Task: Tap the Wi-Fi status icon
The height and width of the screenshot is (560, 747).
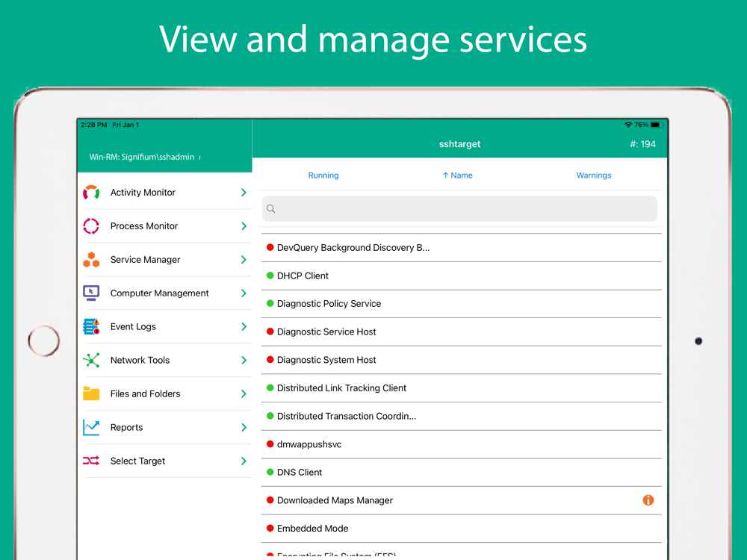Action: [x=628, y=125]
